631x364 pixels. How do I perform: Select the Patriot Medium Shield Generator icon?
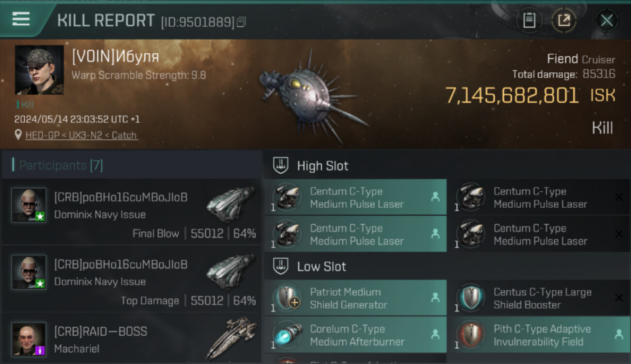tap(286, 298)
